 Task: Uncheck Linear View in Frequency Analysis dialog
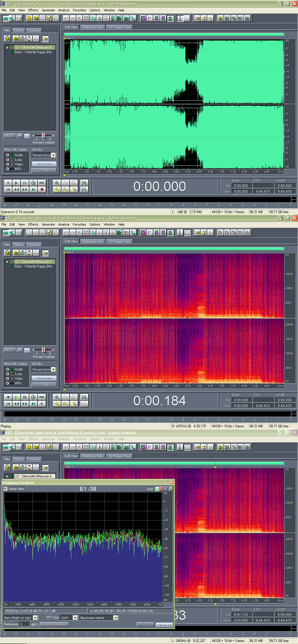[6, 489]
